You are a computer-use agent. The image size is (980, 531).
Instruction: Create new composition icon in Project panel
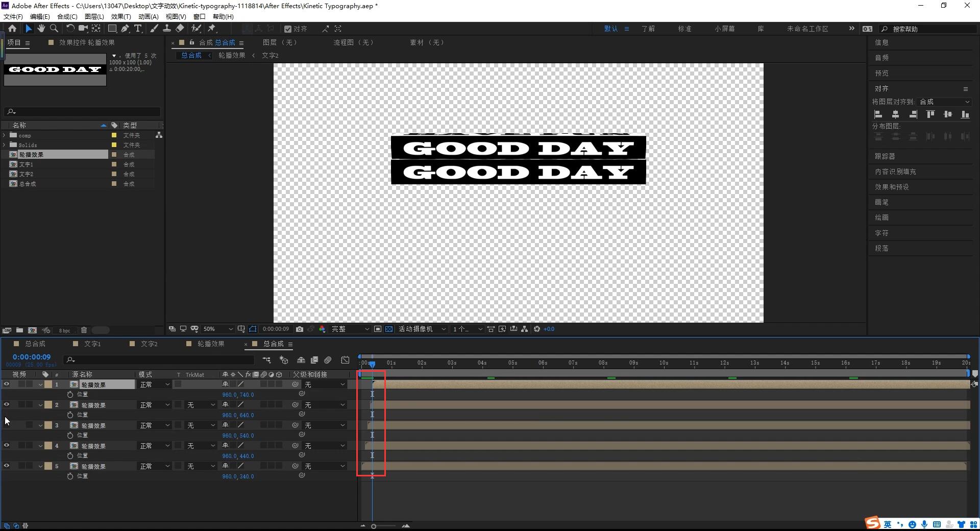[x=32, y=330]
